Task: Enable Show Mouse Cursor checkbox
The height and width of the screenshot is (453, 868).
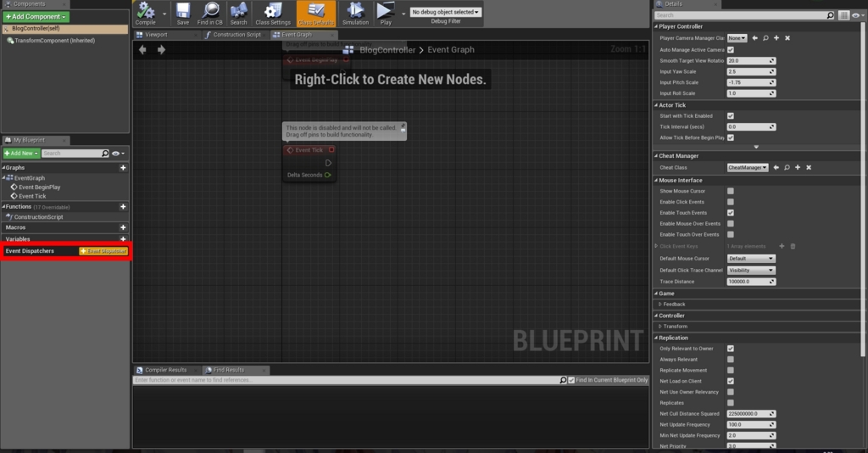Action: 730,191
